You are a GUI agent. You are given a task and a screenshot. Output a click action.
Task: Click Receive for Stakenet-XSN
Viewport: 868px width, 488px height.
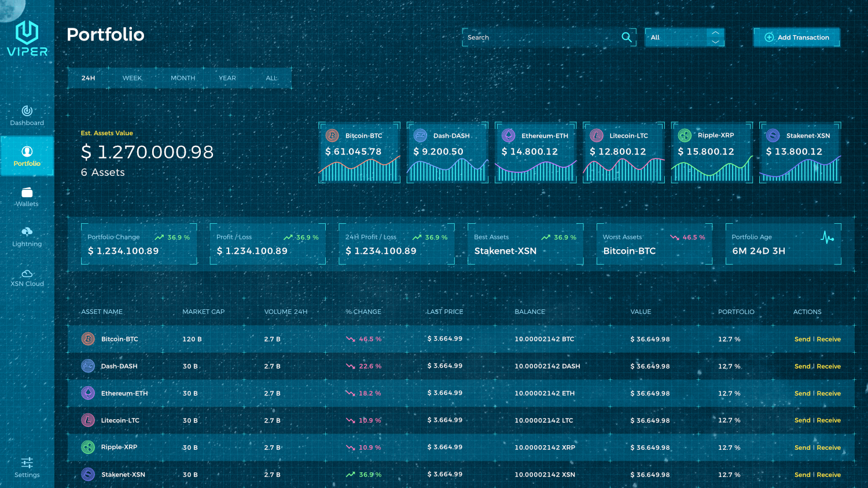coord(829,475)
